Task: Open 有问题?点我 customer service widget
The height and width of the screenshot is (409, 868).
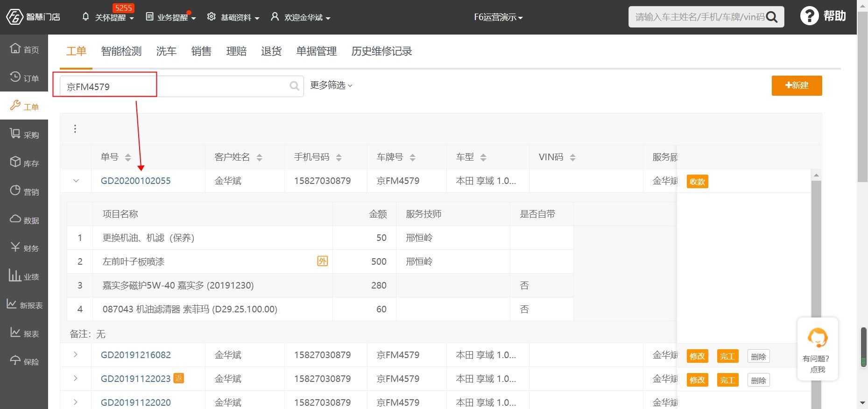Action: point(818,349)
